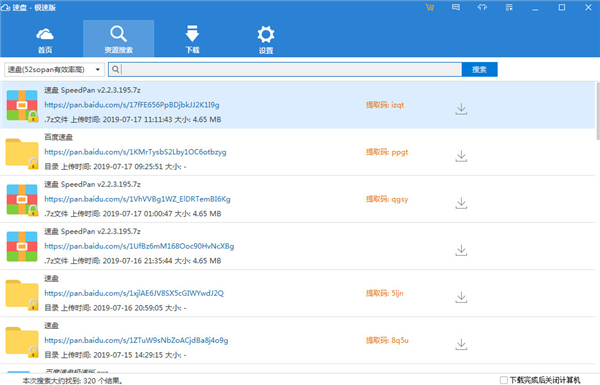Open the feedback message icon in title bar

pos(456,7)
